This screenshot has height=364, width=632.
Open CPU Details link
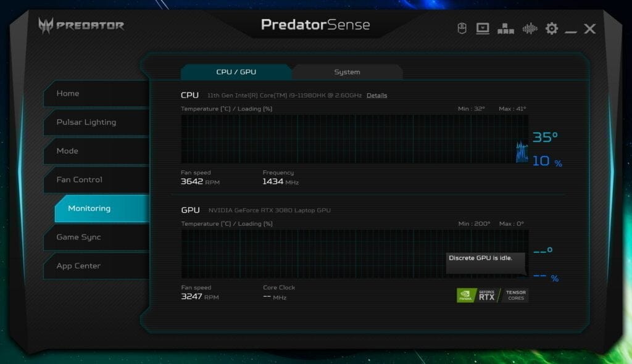[376, 96]
